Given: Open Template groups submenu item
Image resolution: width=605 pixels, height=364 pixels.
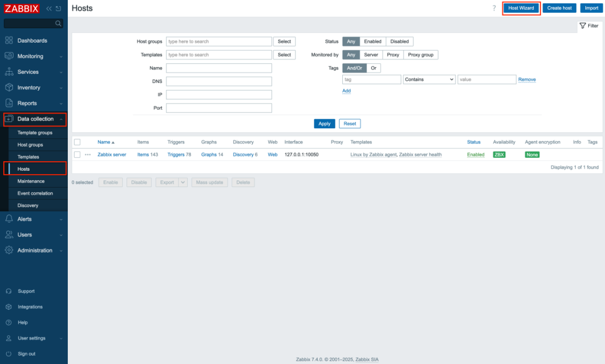Looking at the screenshot, I should (35, 133).
